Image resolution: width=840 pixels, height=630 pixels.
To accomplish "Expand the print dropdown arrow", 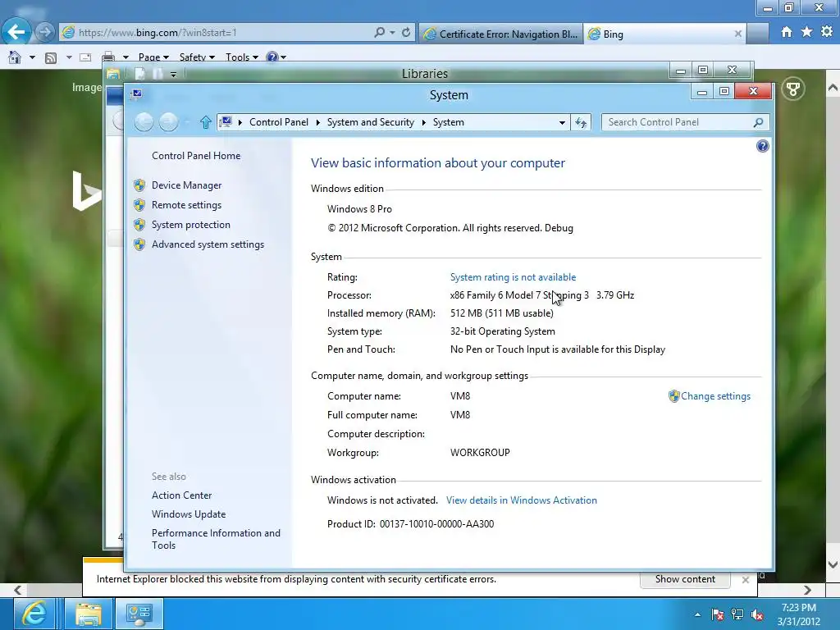I will point(126,57).
